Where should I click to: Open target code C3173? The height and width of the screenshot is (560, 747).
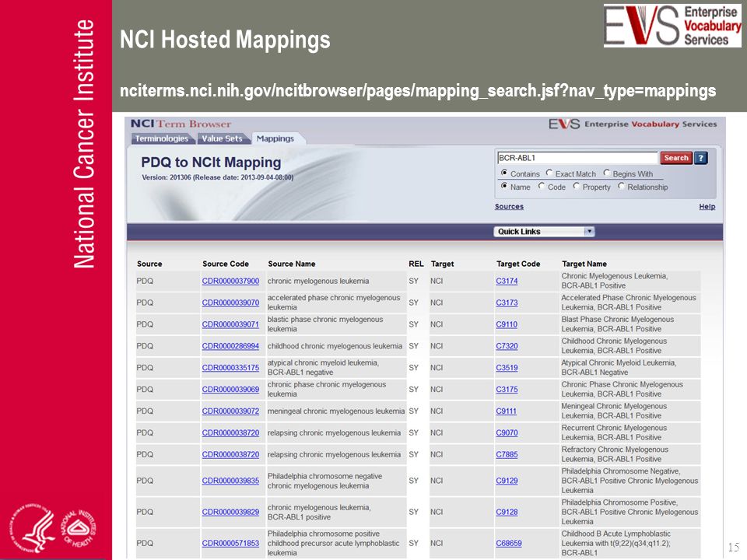click(507, 303)
